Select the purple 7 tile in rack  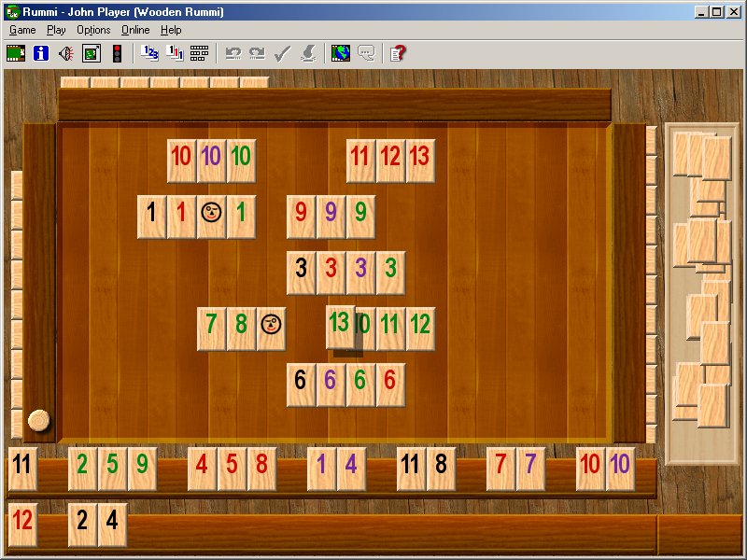coord(530,469)
